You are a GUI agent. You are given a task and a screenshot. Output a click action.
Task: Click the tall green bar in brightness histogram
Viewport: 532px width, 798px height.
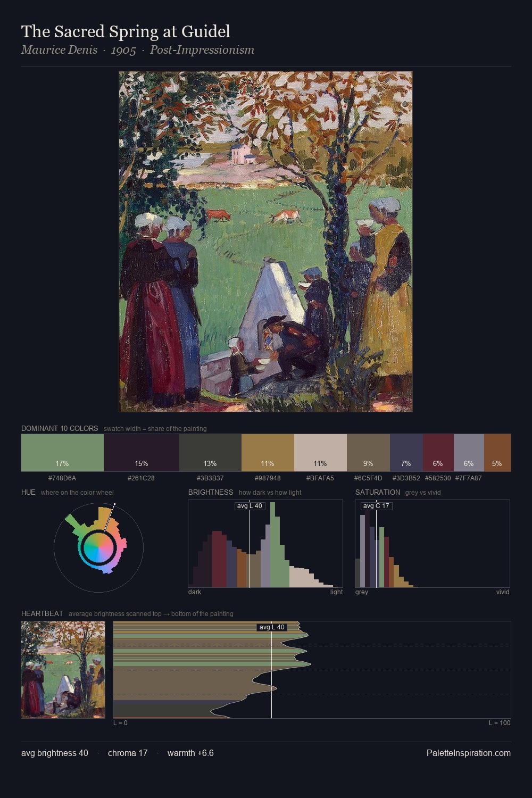tap(273, 545)
